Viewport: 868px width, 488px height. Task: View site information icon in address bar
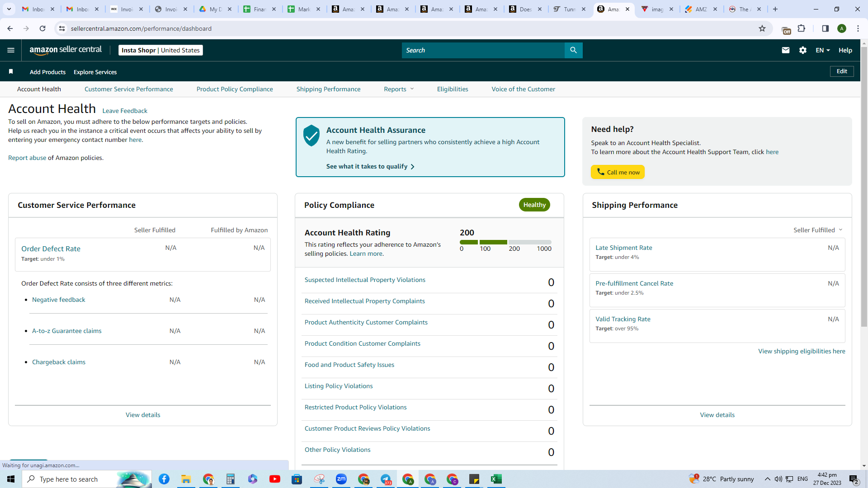[x=62, y=28]
